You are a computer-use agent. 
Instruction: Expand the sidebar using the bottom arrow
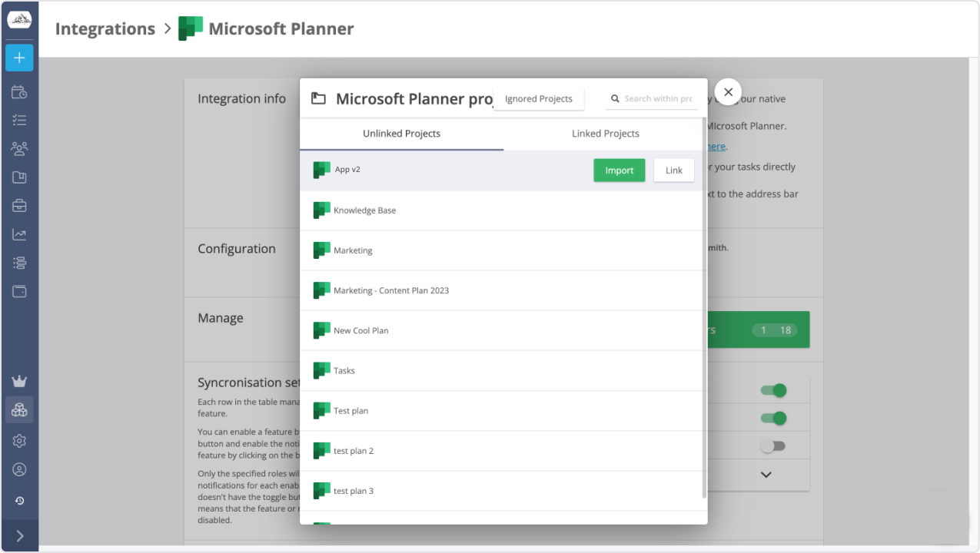click(18, 535)
